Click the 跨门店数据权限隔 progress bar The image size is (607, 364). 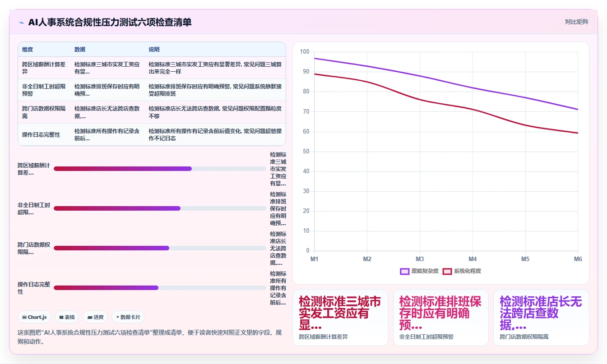160,248
